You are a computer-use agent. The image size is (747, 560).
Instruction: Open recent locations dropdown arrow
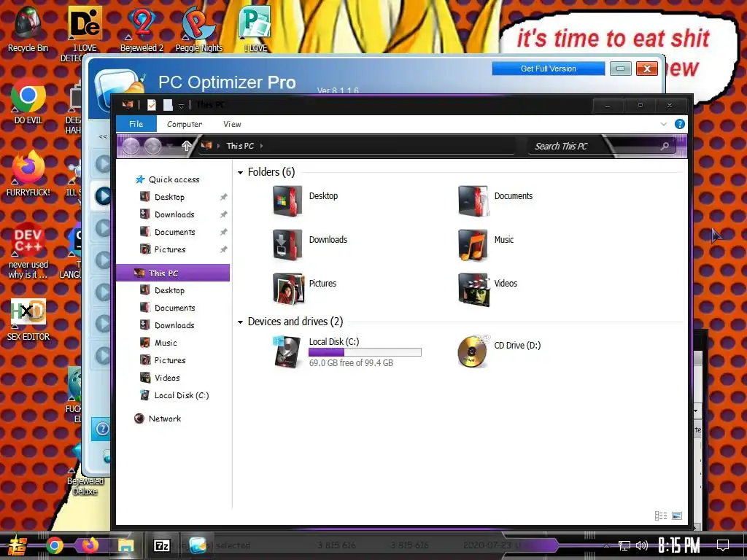click(x=169, y=146)
